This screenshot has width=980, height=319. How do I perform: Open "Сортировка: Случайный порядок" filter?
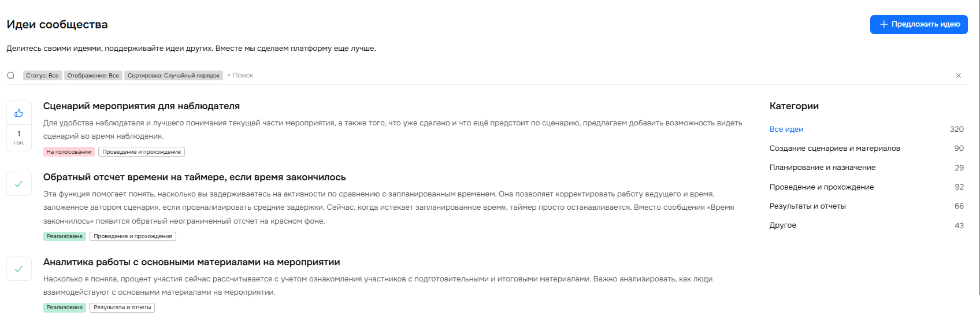(x=173, y=76)
